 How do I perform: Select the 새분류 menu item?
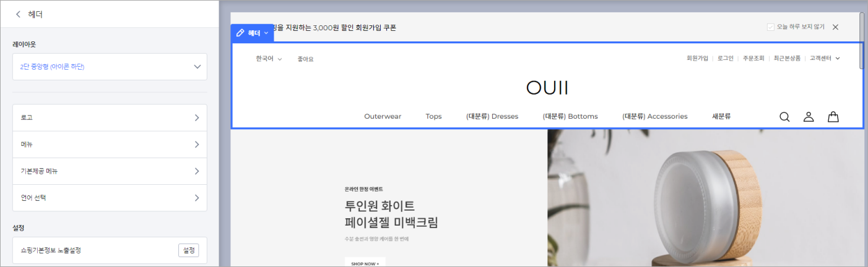tap(721, 116)
